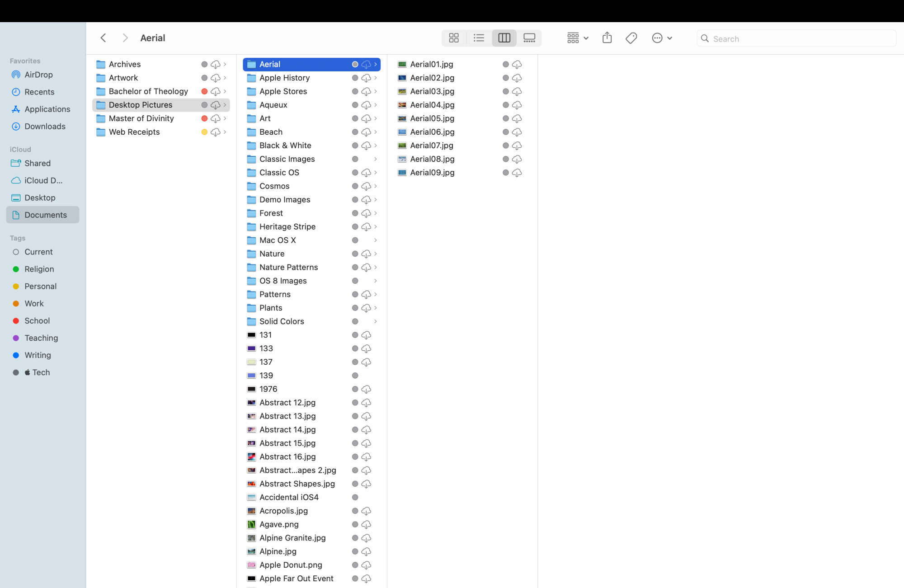Select the School red tag
Screen dimensions: 904x588
click(x=37, y=320)
